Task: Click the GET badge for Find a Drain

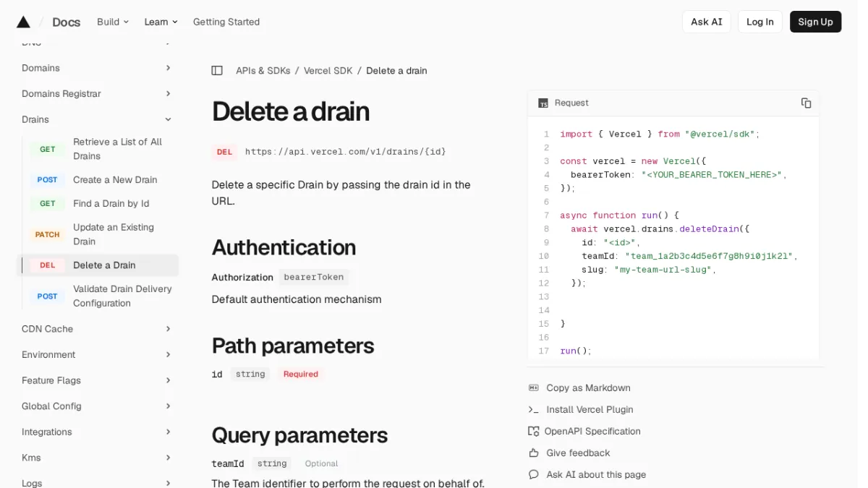Action: [48, 204]
